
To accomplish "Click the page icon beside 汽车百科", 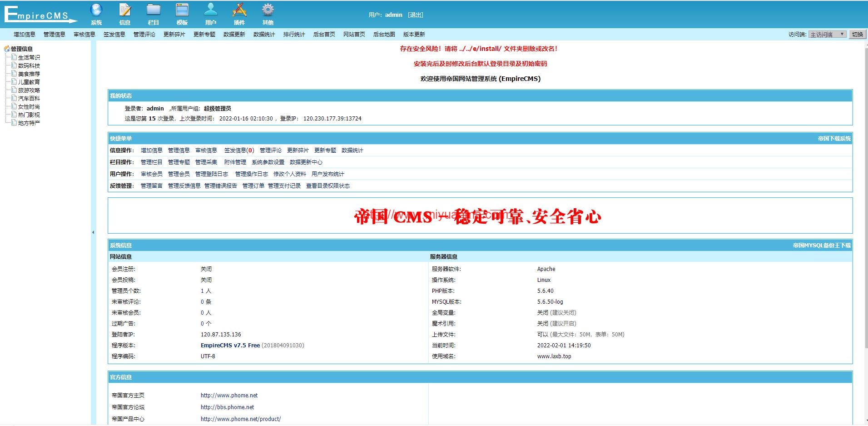I will pos(14,98).
